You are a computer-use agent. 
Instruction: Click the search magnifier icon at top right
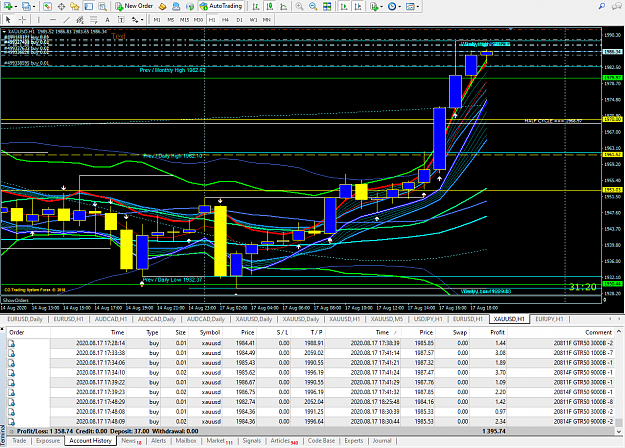pyautogui.click(x=602, y=6)
